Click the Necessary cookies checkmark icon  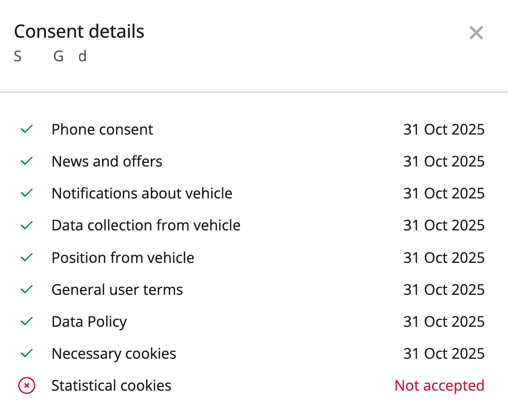pos(26,353)
